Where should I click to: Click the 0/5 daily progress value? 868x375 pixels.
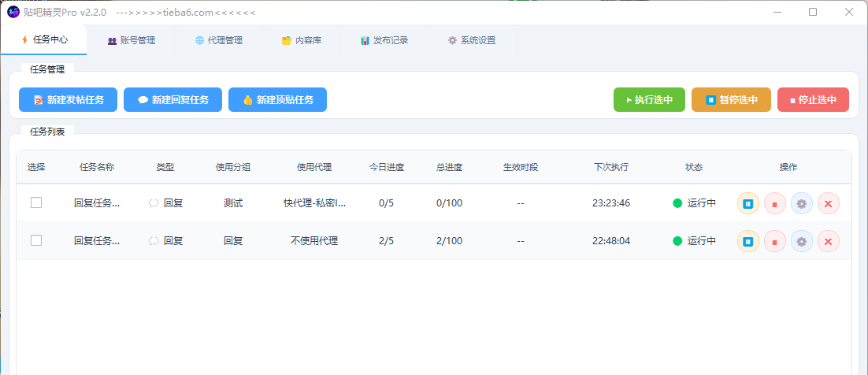(x=387, y=203)
